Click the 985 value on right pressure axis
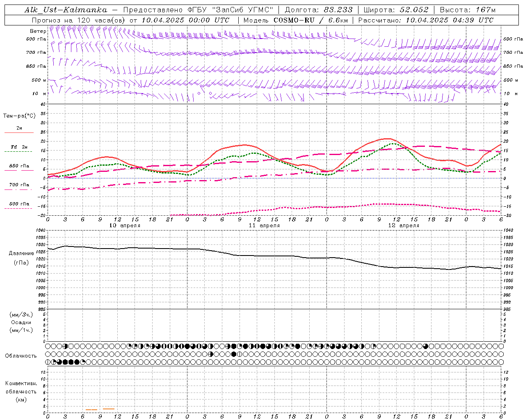This screenshot has height=420, width=525. point(507,309)
